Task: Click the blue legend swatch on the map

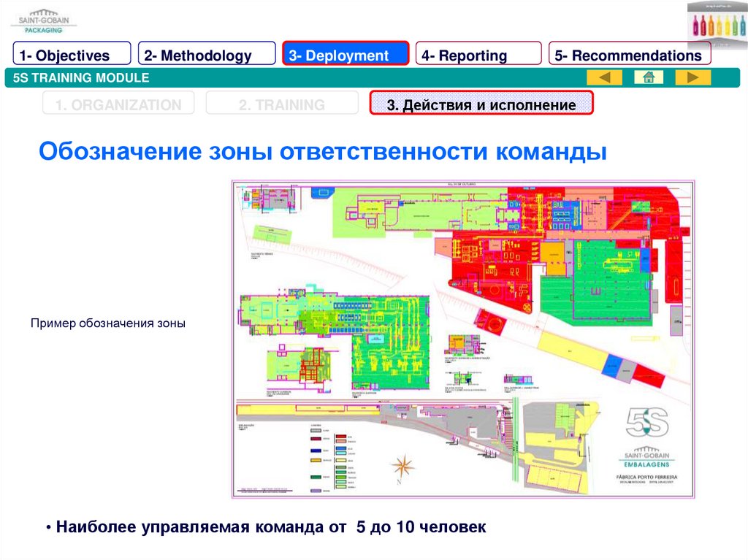Action: [x=317, y=450]
